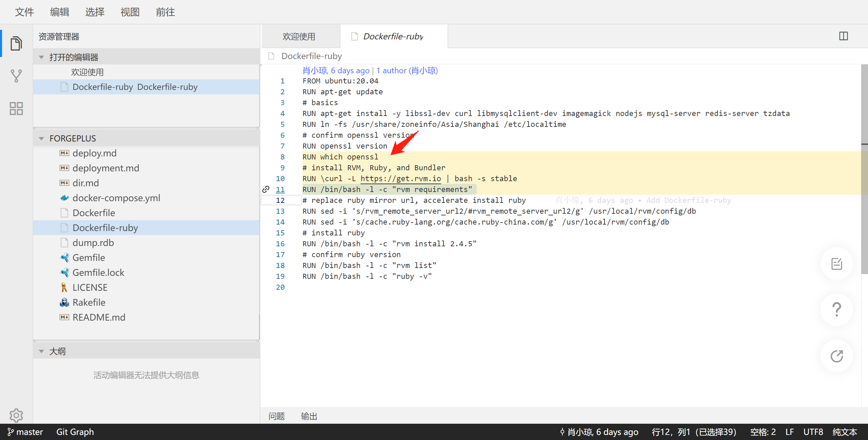The height and width of the screenshot is (440, 868).
Task: Click the dump.rdb file icon
Action: (64, 243)
